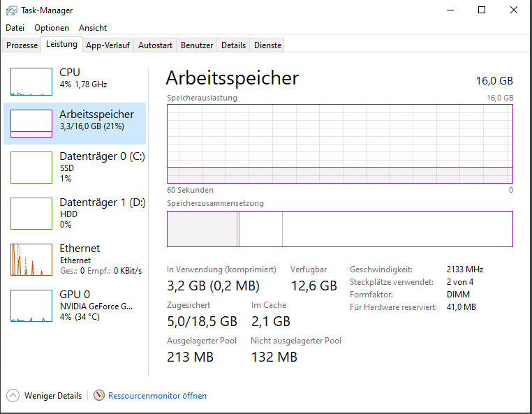Select the Arbeitsspeicher usage thumbnail
This screenshot has width=532, height=414.
31,124
